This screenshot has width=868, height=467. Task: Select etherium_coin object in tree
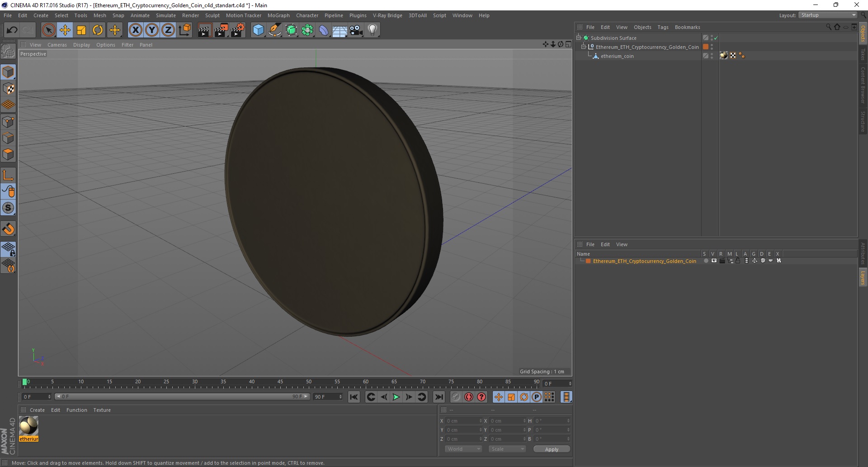[x=617, y=56]
